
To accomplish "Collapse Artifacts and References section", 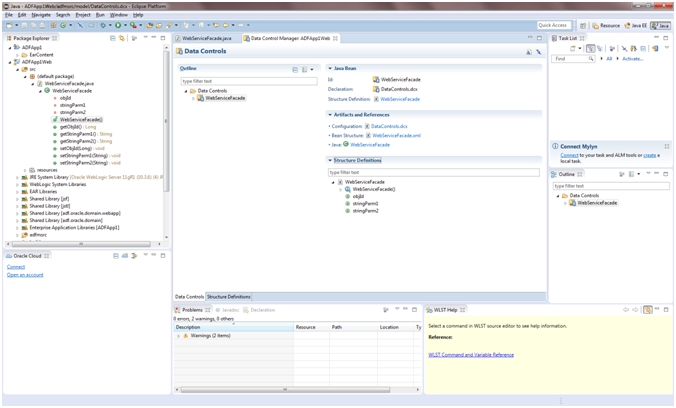I will [x=330, y=115].
